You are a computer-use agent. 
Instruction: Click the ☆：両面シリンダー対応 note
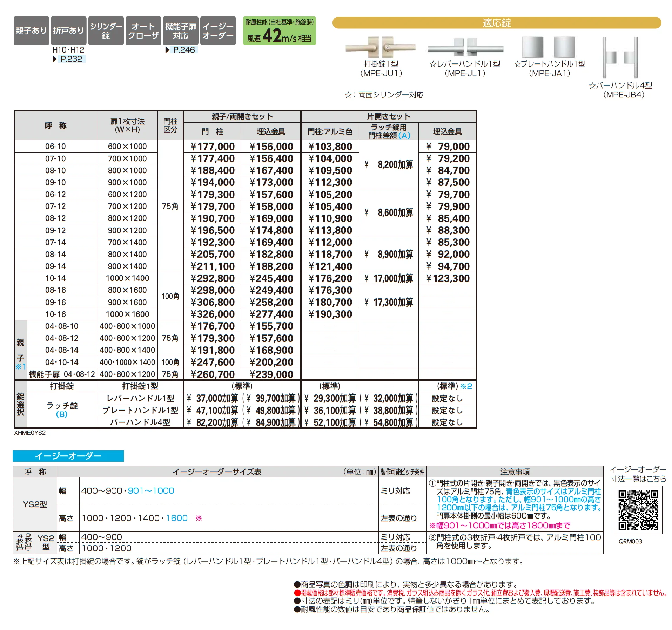coord(384,95)
